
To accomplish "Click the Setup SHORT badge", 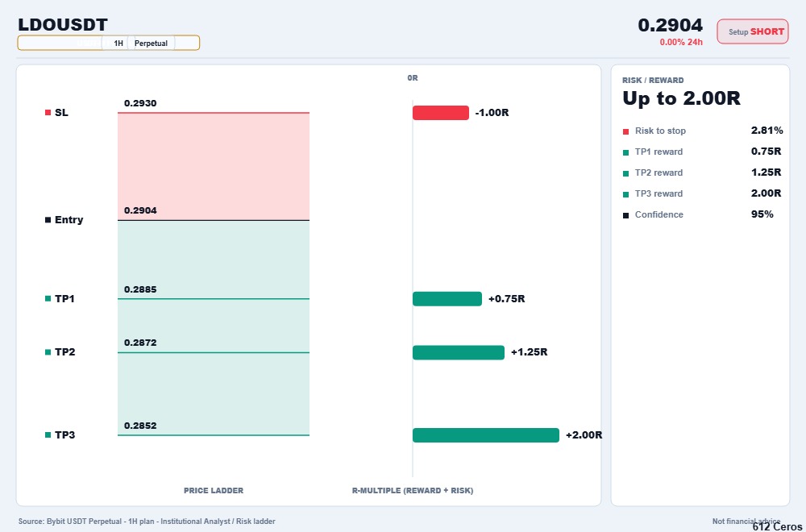I will coord(753,31).
